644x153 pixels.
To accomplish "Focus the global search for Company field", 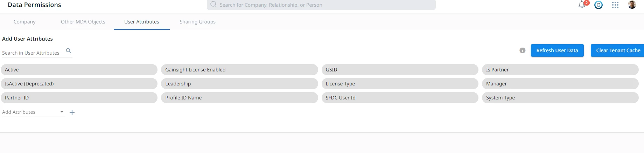I will pos(321,5).
